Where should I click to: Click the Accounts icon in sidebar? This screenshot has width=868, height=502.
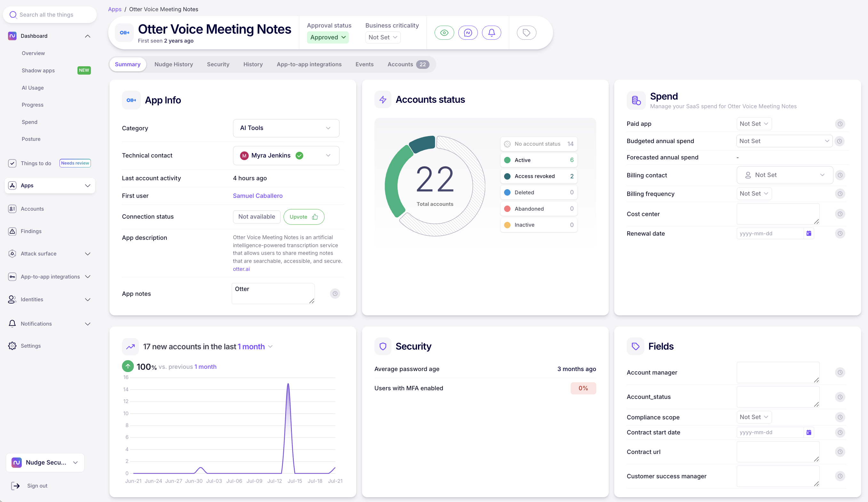pos(12,209)
